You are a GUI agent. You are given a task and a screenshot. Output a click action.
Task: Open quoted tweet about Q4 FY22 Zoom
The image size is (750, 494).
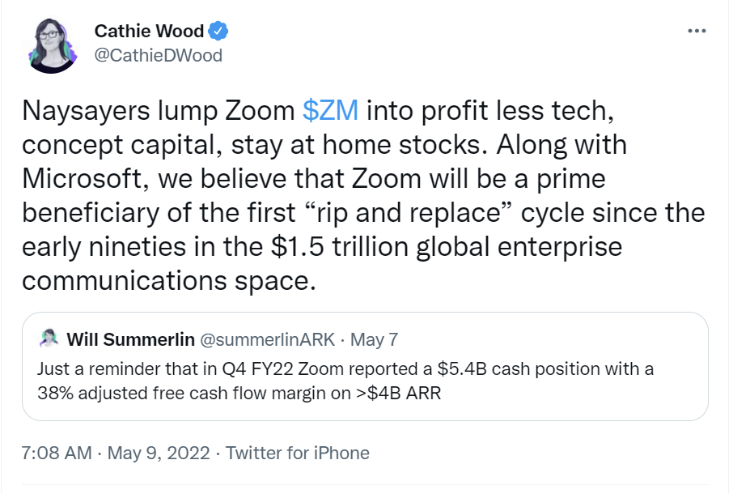coord(365,366)
